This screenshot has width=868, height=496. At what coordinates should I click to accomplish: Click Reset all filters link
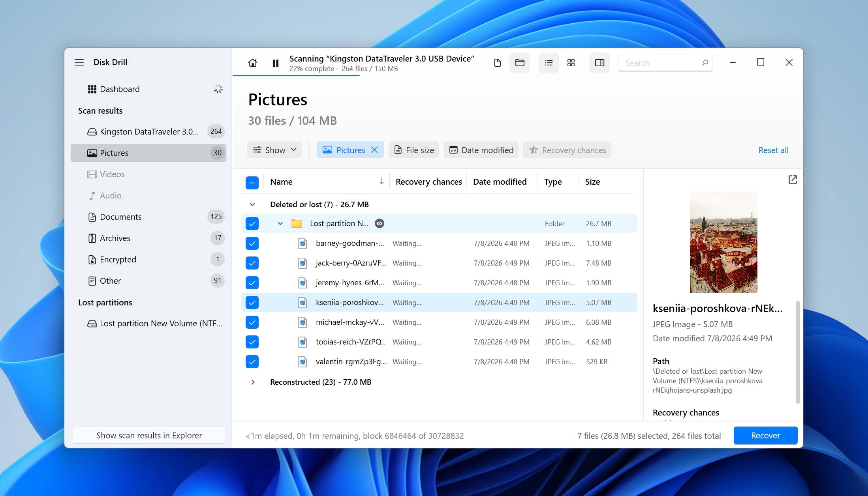click(x=773, y=150)
